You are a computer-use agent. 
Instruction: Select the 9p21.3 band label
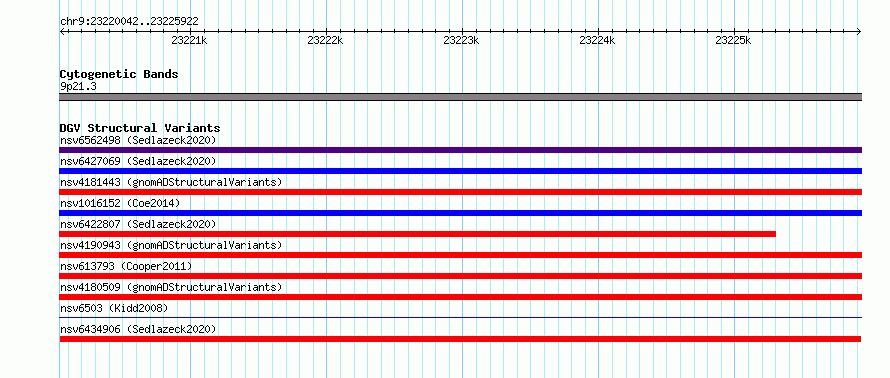click(78, 87)
